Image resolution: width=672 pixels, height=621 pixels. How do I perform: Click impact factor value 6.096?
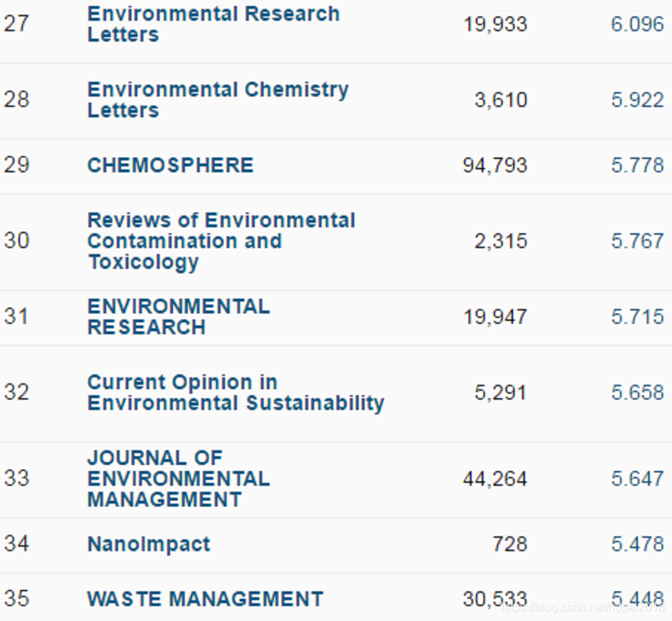coord(637,24)
